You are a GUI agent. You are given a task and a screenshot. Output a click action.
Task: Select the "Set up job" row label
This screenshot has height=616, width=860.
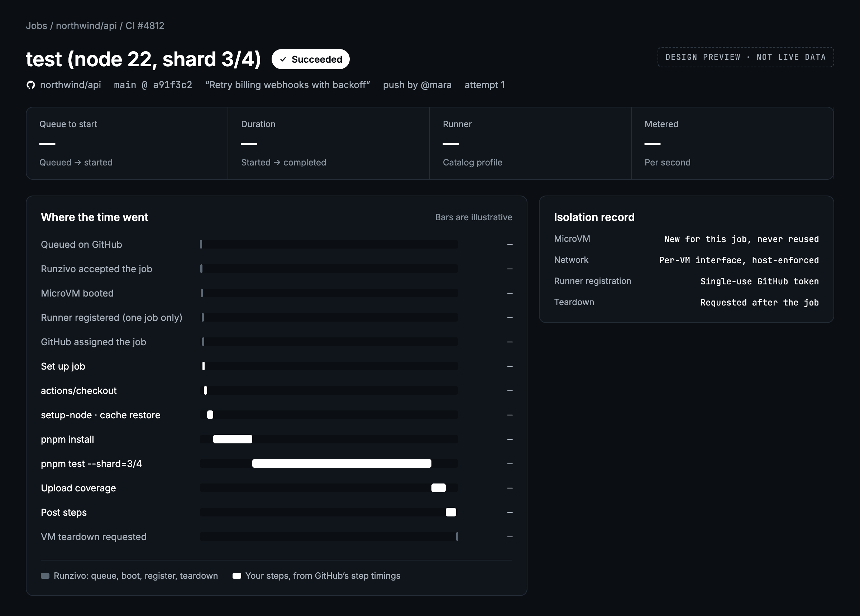[x=63, y=366]
